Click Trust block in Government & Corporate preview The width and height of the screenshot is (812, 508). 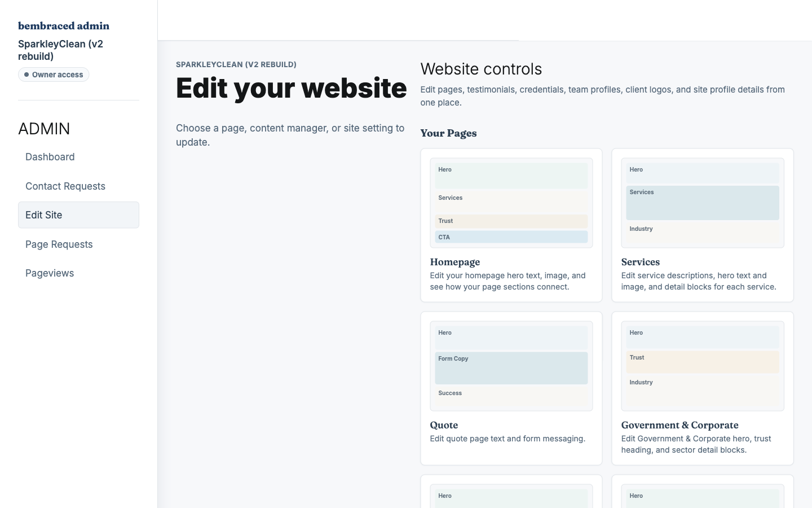(703, 362)
